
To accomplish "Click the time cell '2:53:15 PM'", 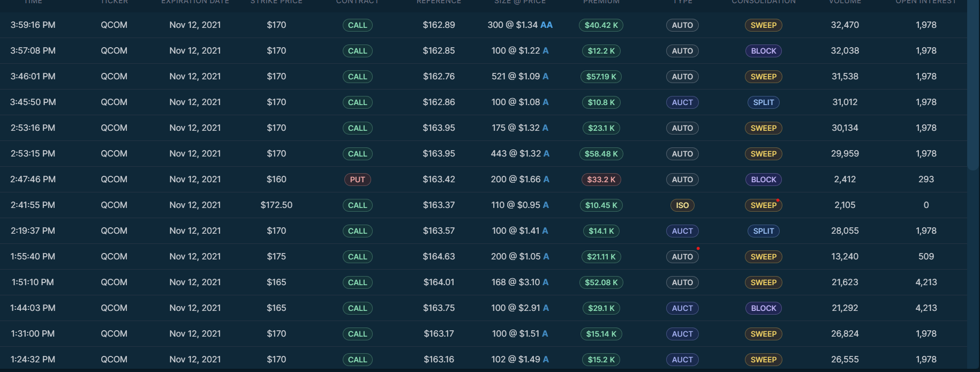I will pos(33,154).
